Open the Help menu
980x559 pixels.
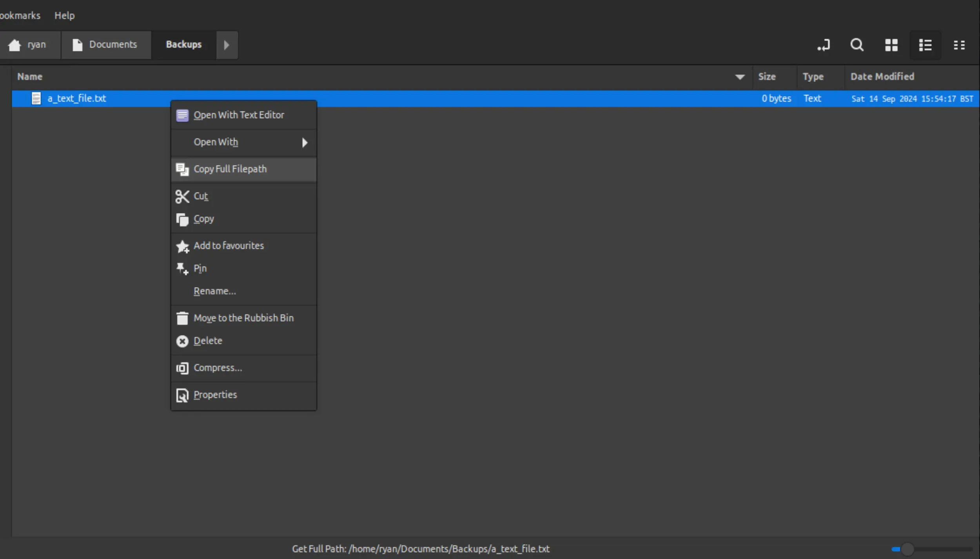click(65, 15)
